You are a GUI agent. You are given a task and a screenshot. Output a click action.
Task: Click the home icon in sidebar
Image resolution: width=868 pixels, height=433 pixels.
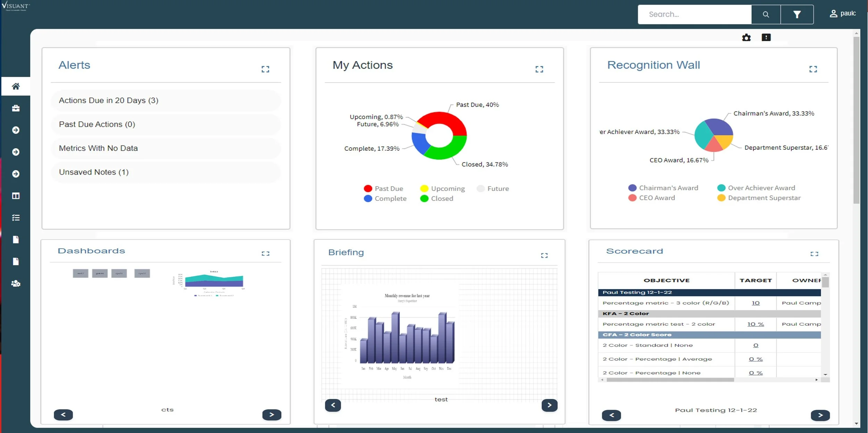click(16, 86)
